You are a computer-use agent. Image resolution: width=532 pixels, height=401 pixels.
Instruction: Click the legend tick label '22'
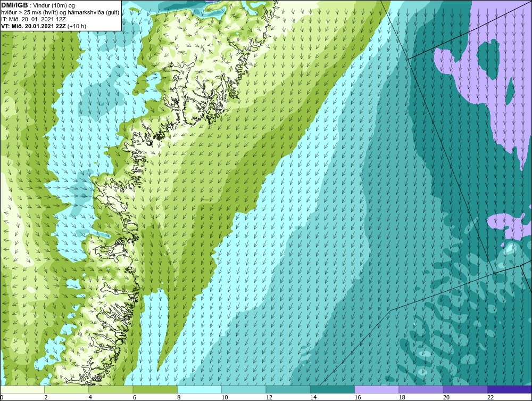491,397
